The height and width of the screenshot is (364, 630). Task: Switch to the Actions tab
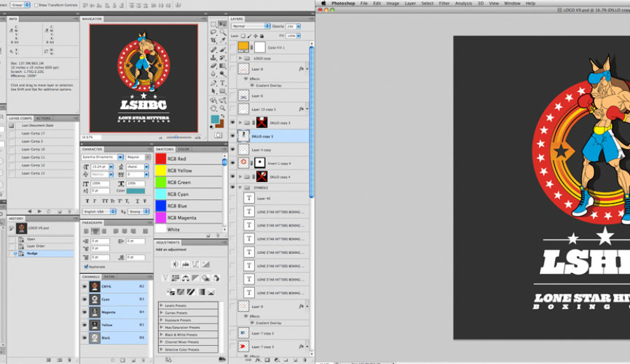tap(43, 118)
